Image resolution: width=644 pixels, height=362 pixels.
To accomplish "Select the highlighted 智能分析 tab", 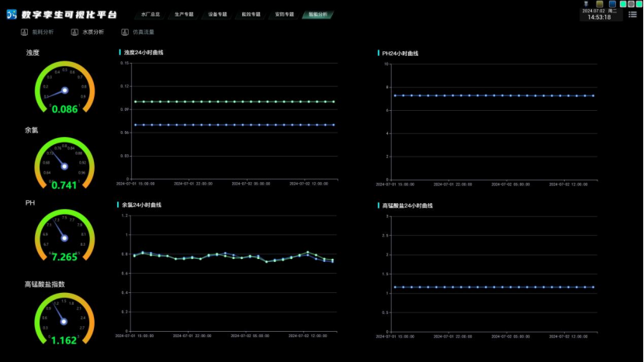I will [x=318, y=15].
